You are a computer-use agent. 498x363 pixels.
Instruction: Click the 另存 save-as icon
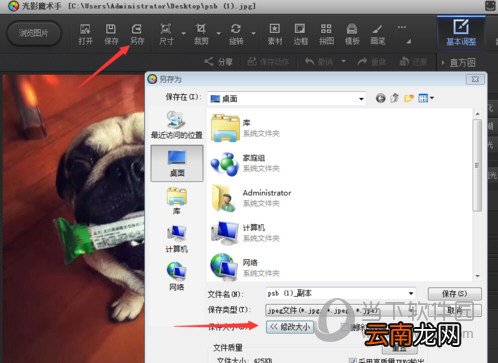137,34
